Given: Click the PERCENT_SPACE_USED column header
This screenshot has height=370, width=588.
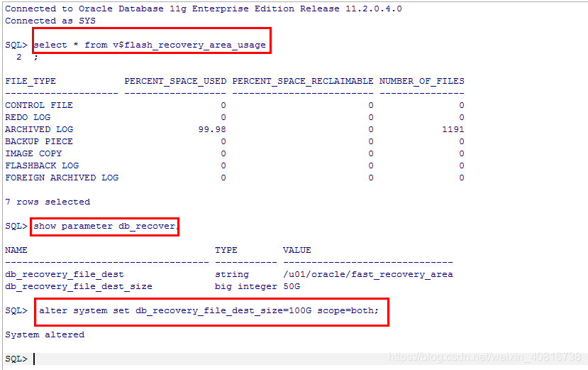Looking at the screenshot, I should click(x=175, y=81).
